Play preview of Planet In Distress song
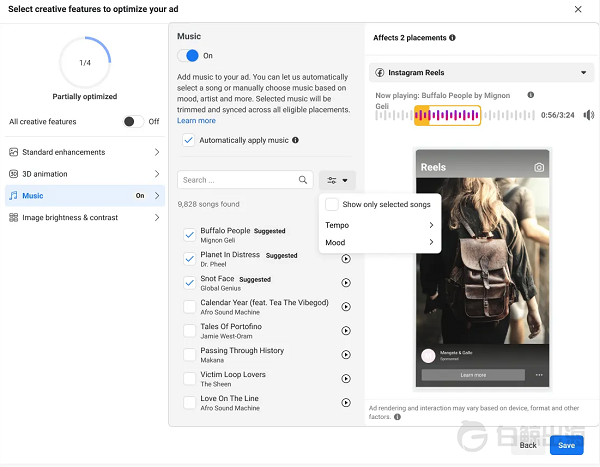 [x=346, y=259]
